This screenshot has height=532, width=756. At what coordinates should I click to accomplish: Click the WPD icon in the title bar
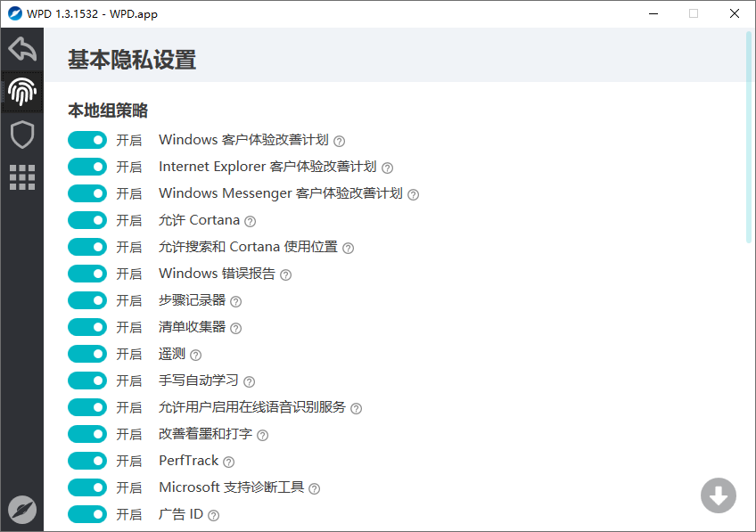click(15, 13)
